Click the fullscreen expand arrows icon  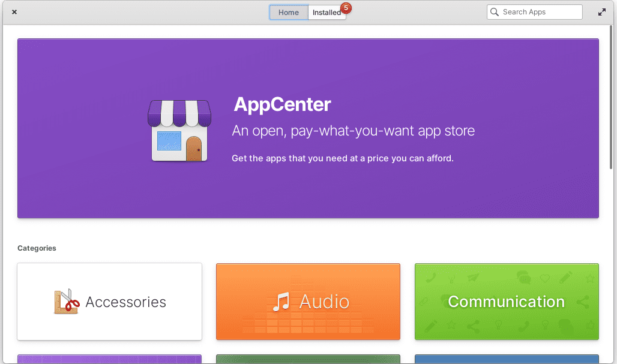(x=601, y=11)
